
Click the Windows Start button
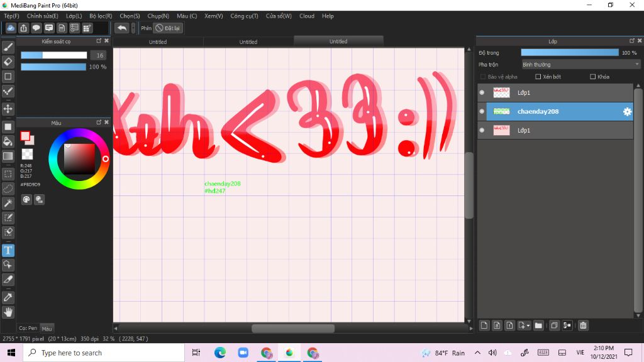tap(11, 353)
